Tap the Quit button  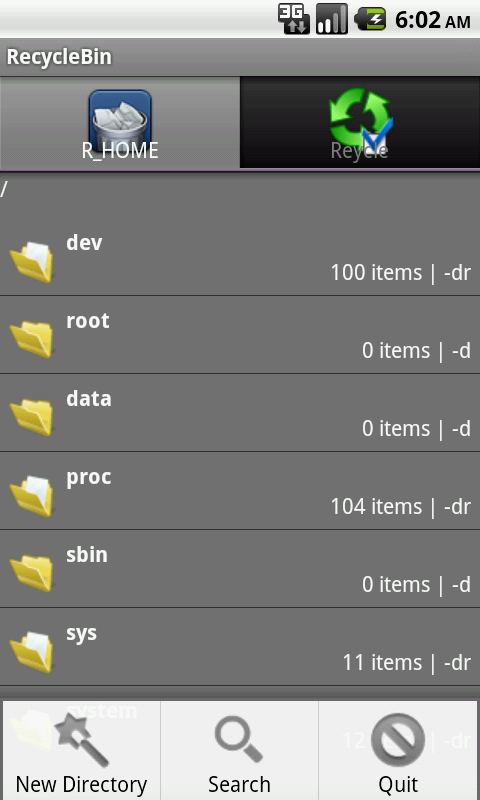398,750
